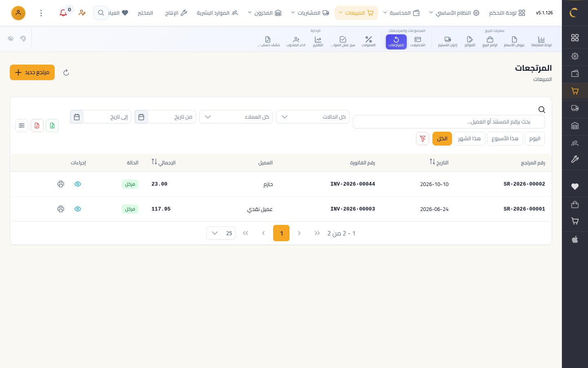Open العمولات commissions
This screenshot has width=588, height=368.
tap(368, 42)
